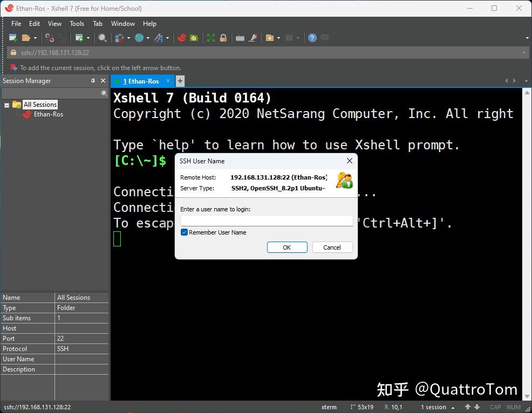Expand session list arrow in status bar
This screenshot has height=413, width=532.
(453, 407)
